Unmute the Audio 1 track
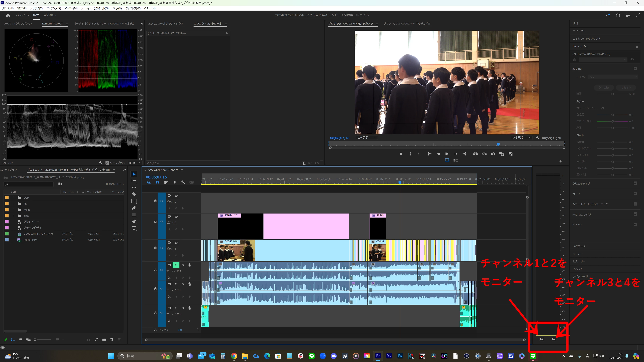 pos(176,265)
